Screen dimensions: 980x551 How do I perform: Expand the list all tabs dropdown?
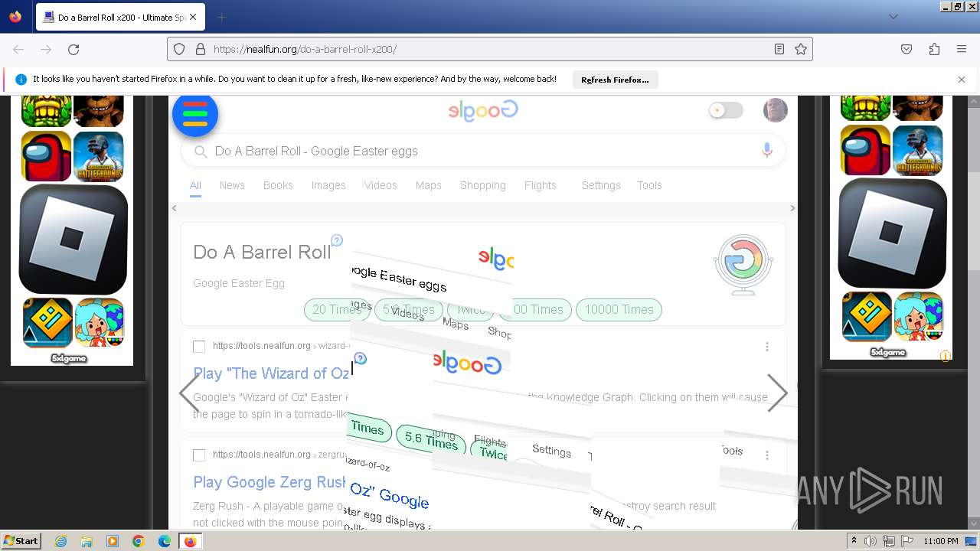893,17
